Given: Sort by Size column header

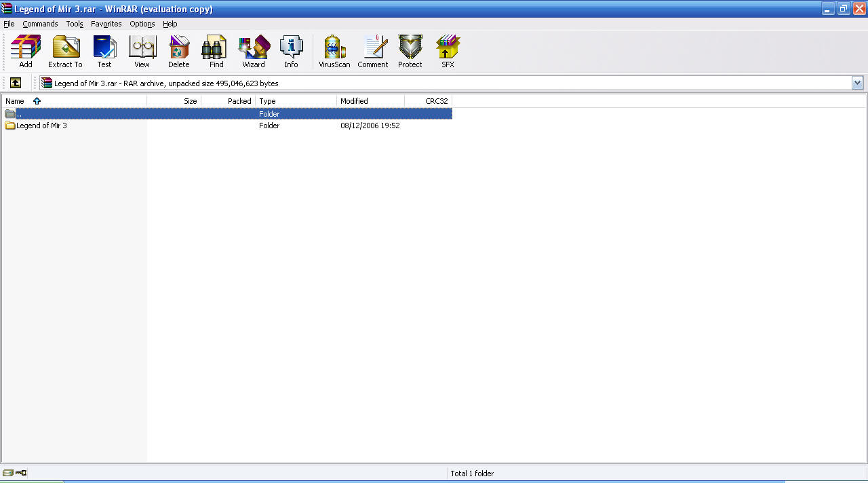Looking at the screenshot, I should [x=174, y=101].
